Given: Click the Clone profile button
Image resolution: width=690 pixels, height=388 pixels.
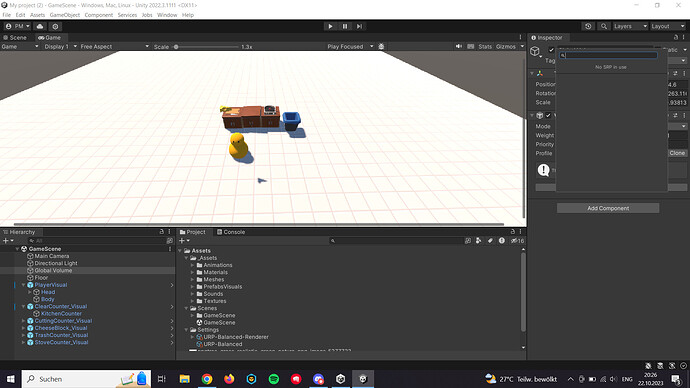Looking at the screenshot, I should click(677, 153).
